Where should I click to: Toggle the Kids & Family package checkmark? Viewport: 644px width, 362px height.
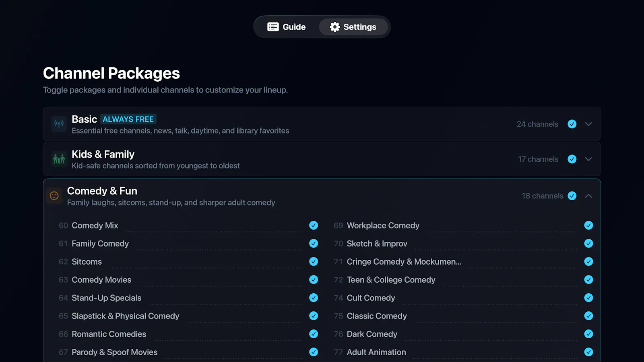pos(572,159)
